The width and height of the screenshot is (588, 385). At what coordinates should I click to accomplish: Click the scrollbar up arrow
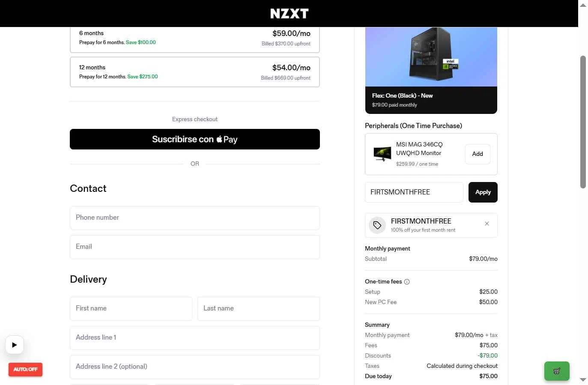coord(583,5)
